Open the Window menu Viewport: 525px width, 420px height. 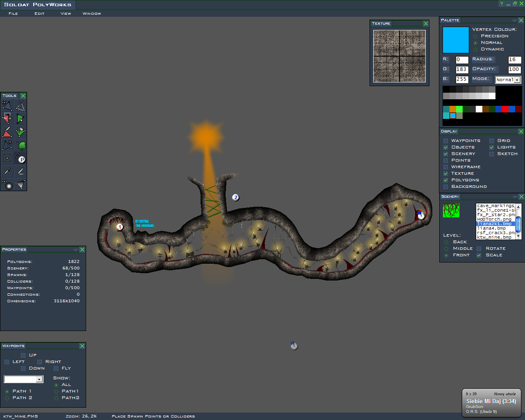pyautogui.click(x=91, y=14)
